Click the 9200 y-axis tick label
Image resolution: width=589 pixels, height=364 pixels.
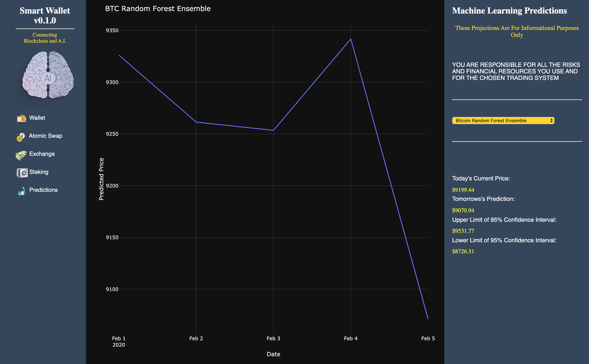pyautogui.click(x=112, y=186)
